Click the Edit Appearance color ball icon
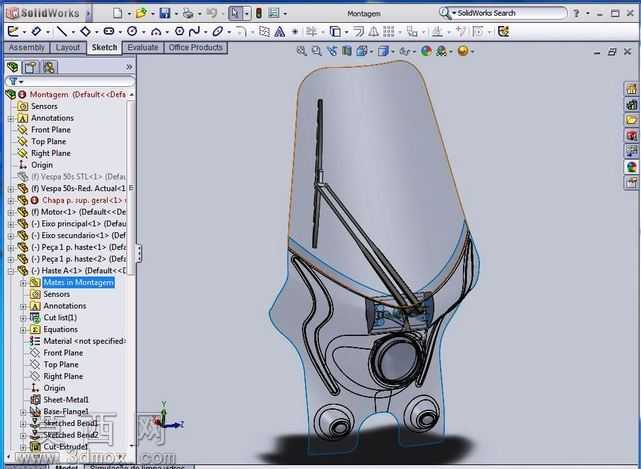 (426, 51)
